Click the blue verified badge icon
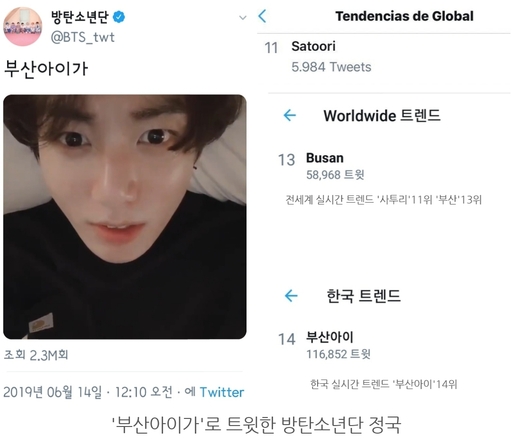This screenshot has height=445, width=512. click(x=119, y=17)
